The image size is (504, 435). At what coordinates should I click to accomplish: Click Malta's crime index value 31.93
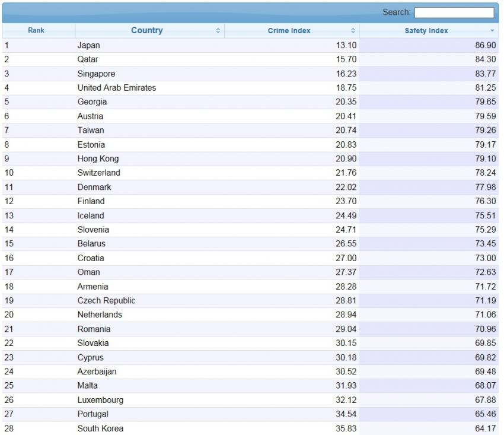[346, 386]
